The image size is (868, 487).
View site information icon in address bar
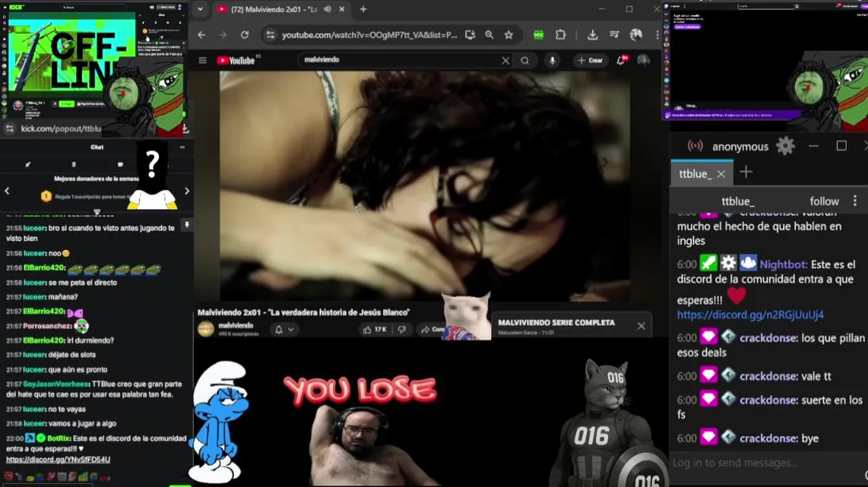[270, 34]
